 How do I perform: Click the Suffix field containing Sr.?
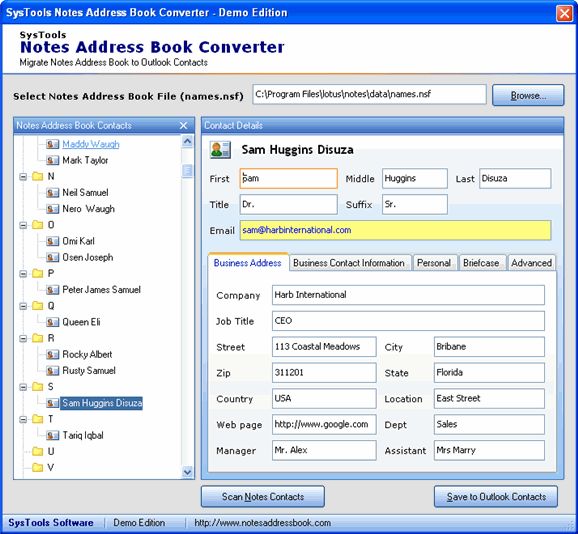click(x=415, y=205)
